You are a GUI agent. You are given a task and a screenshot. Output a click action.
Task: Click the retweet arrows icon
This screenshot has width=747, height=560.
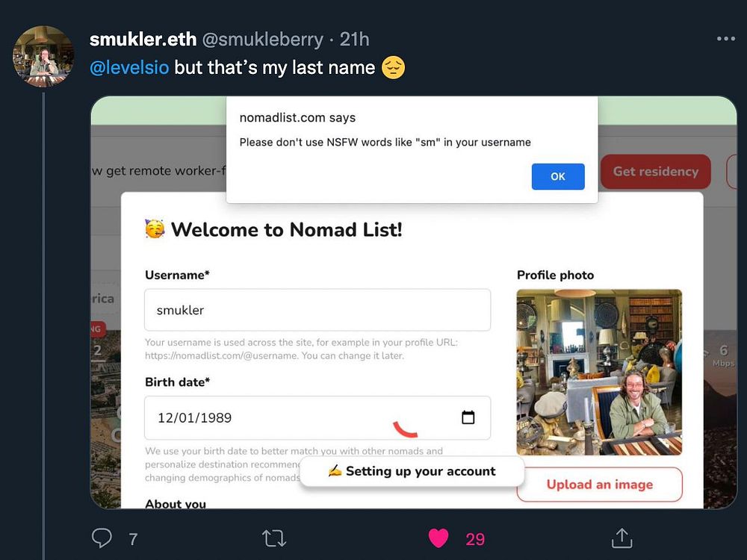(x=274, y=538)
